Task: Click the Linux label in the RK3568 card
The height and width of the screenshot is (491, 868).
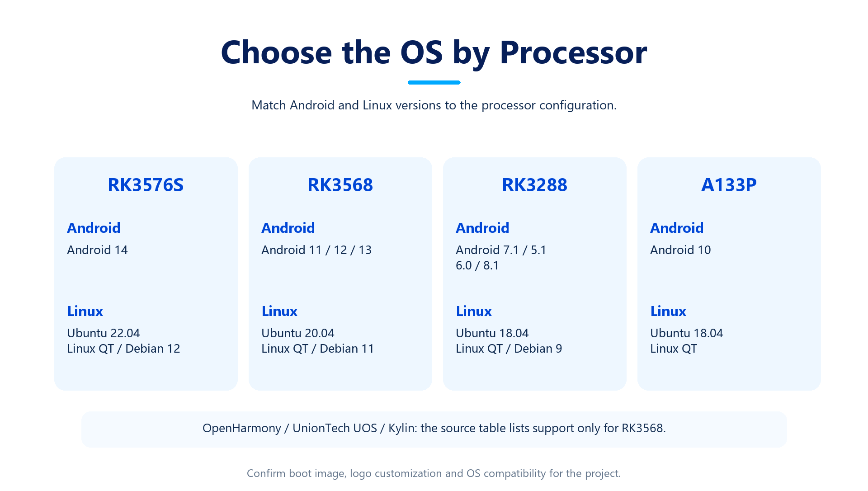Action: [x=279, y=311]
